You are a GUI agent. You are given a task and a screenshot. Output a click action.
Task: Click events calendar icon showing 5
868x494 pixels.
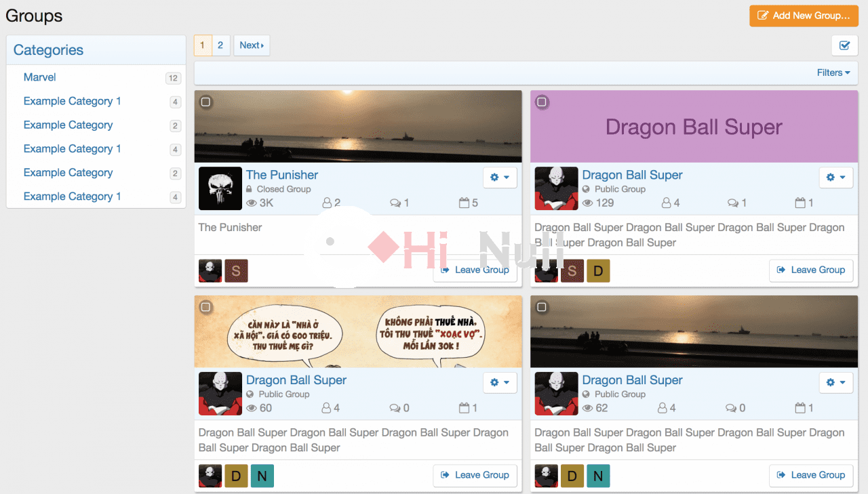464,203
